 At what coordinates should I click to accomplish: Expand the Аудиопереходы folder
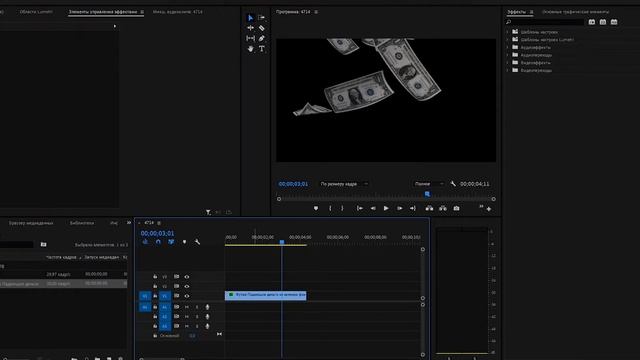508,55
